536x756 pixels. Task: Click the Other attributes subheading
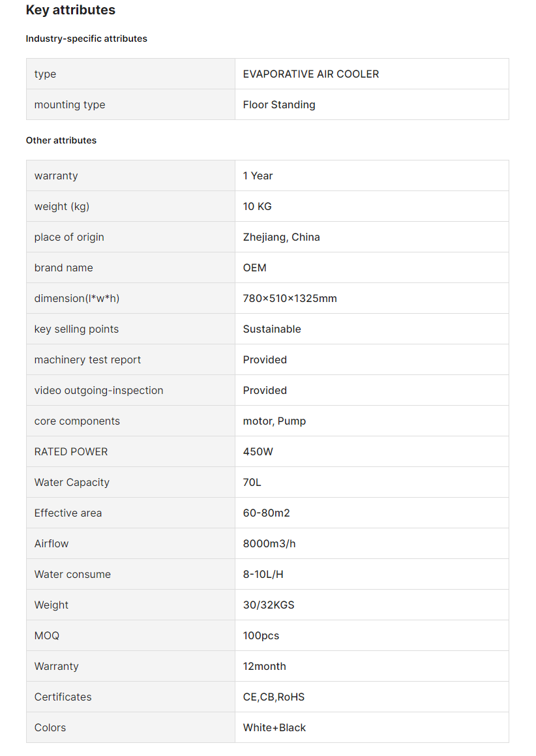(x=61, y=140)
